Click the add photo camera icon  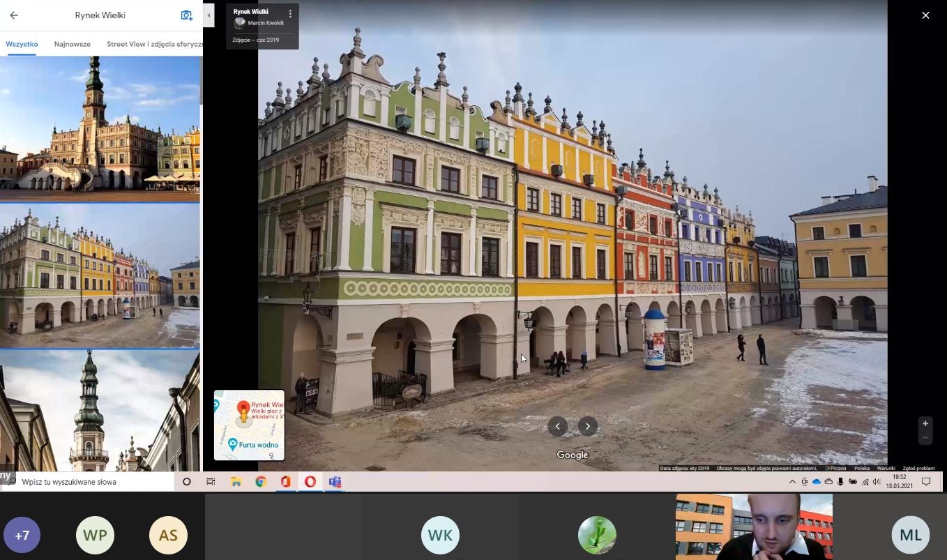(x=186, y=15)
